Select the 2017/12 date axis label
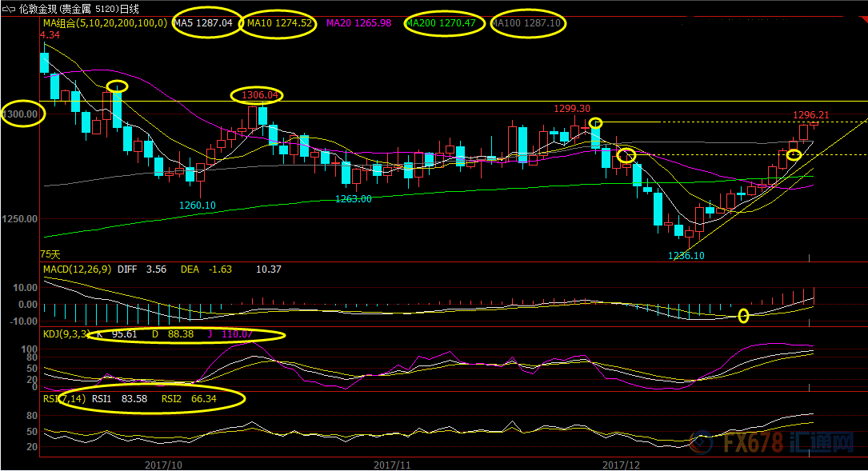The image size is (868, 471). (621, 465)
